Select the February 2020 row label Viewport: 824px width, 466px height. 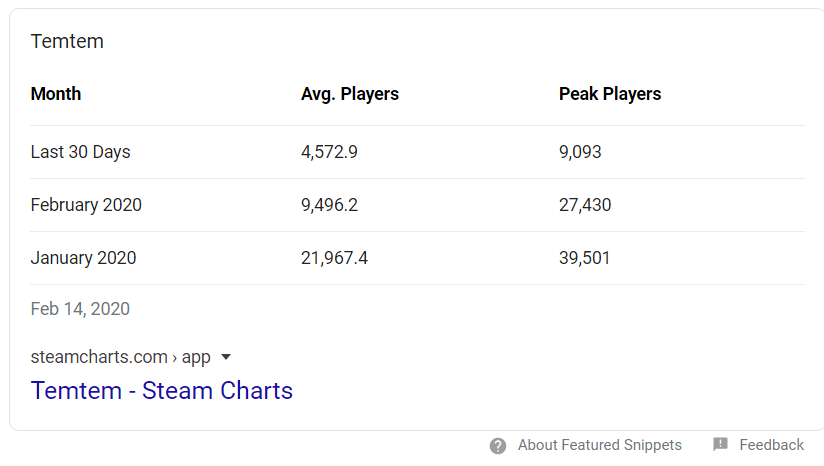[86, 205]
